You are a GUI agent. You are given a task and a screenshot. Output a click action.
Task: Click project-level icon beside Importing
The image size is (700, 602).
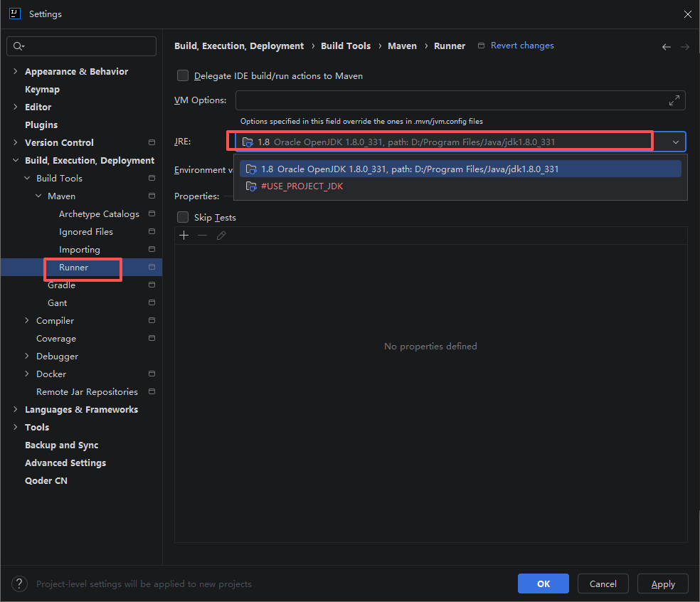click(152, 249)
